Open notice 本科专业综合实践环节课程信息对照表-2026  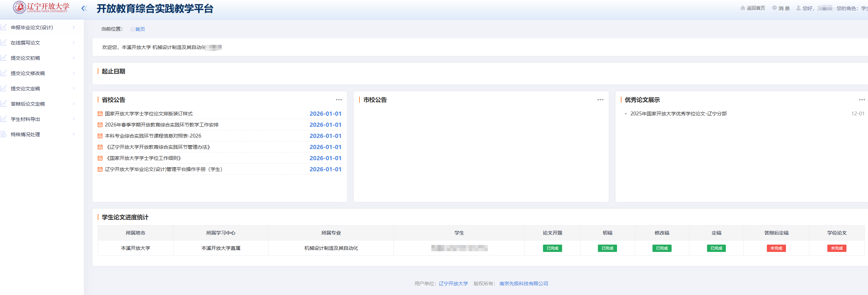[x=153, y=136]
